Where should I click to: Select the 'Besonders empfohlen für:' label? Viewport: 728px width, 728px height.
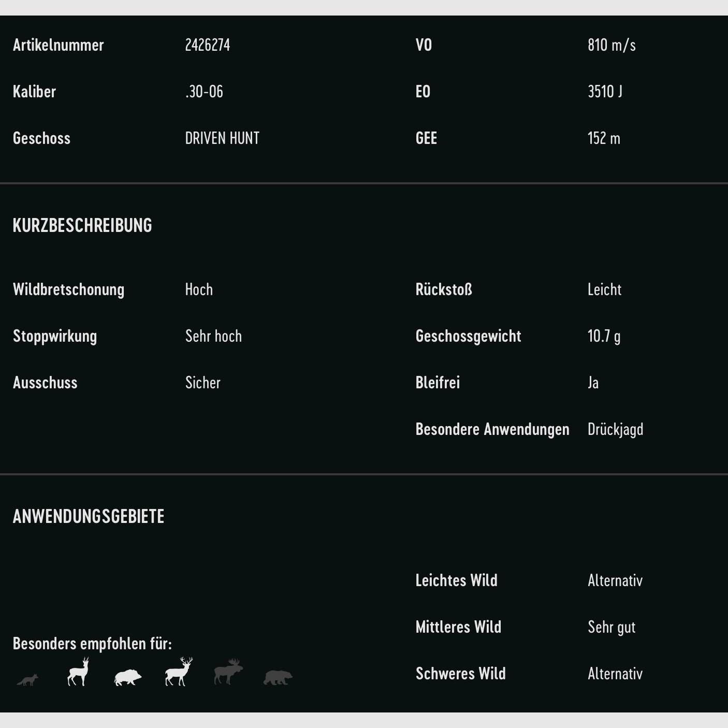point(92,644)
